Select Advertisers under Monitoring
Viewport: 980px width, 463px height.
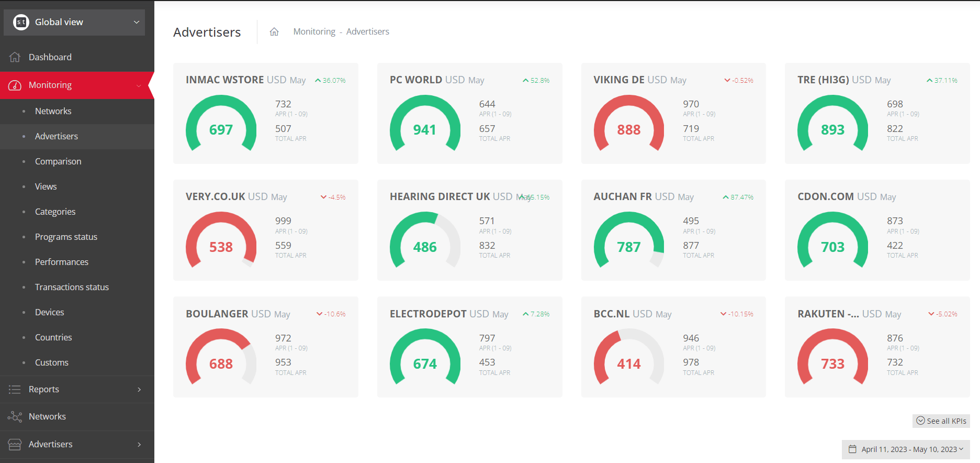[x=77, y=136]
